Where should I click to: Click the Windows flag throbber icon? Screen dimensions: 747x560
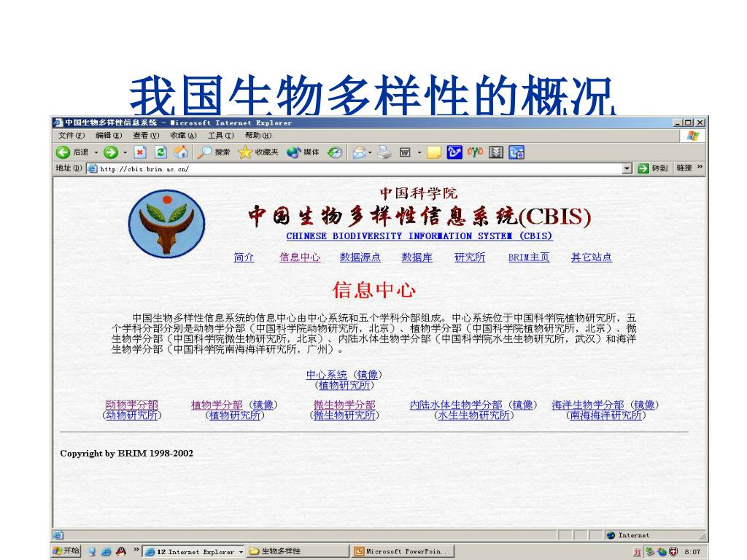(x=693, y=136)
